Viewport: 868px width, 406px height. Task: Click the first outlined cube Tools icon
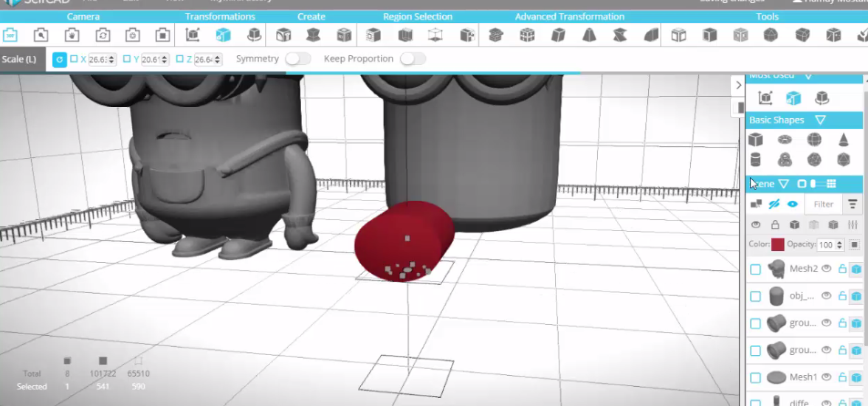(679, 35)
